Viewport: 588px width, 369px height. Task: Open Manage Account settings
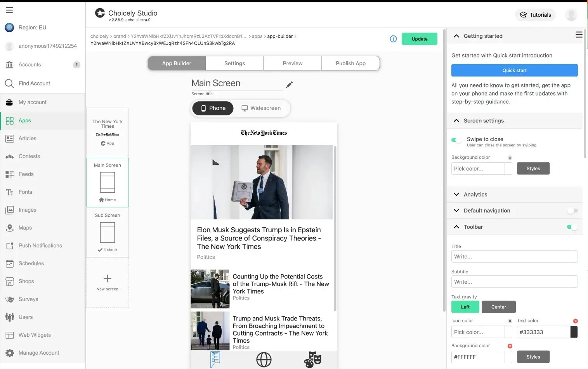pyautogui.click(x=42, y=353)
